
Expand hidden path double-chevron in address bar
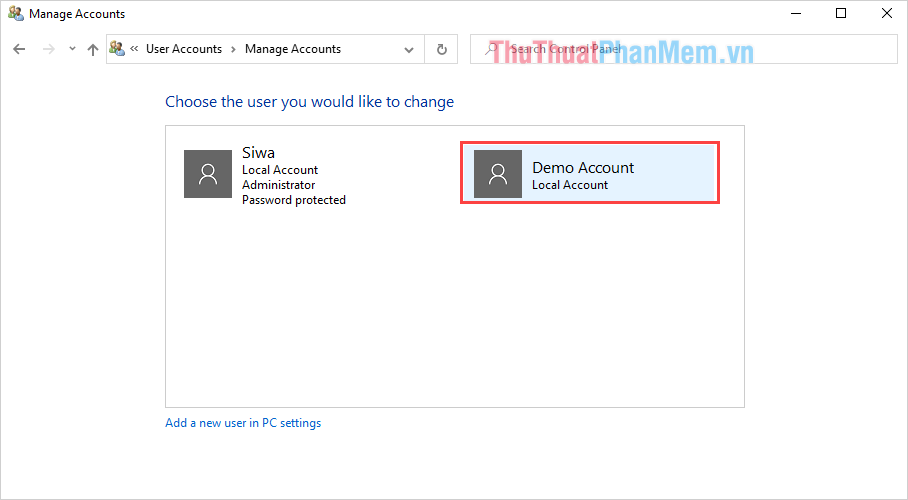click(x=134, y=49)
